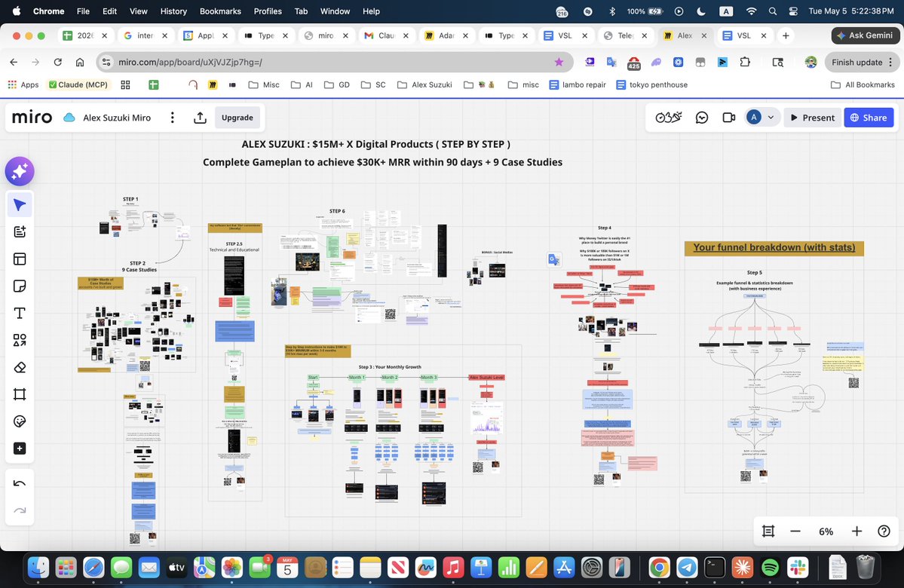
Task: Click Ask Gemini button
Action: coord(865,35)
